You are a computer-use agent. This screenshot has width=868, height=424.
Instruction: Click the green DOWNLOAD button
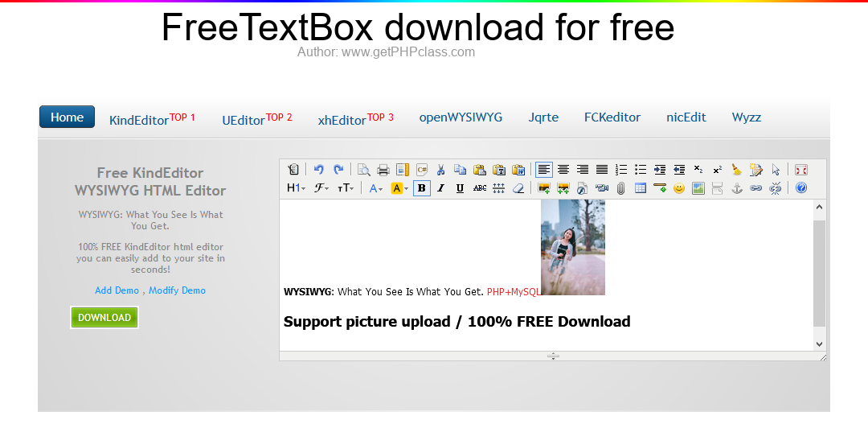[x=104, y=318]
